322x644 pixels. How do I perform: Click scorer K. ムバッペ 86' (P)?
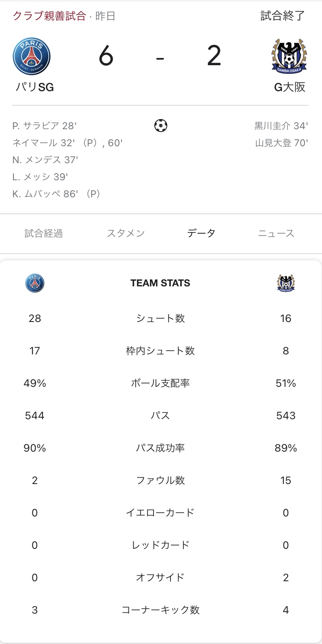(x=56, y=194)
